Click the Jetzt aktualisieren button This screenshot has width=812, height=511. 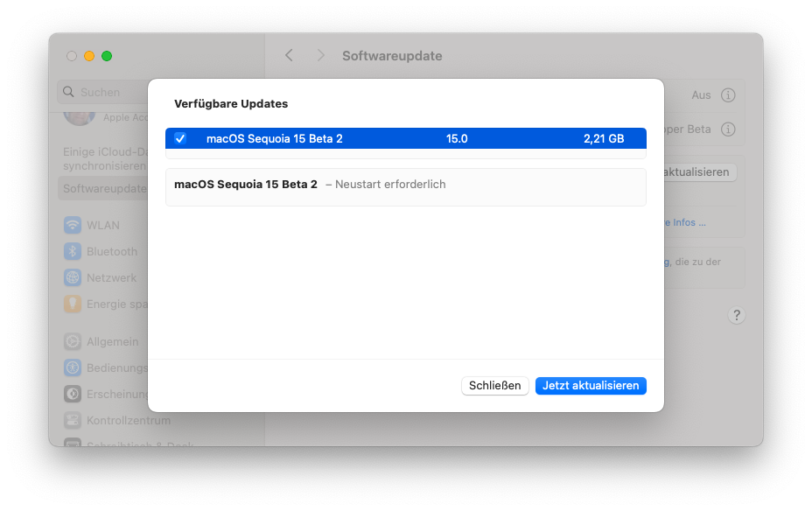click(591, 386)
